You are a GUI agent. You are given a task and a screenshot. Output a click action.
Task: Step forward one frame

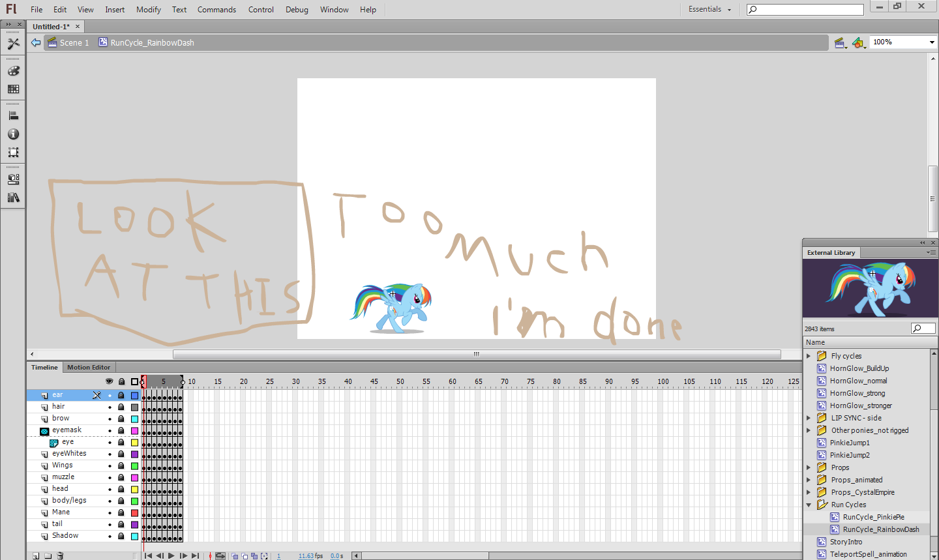[183, 556]
